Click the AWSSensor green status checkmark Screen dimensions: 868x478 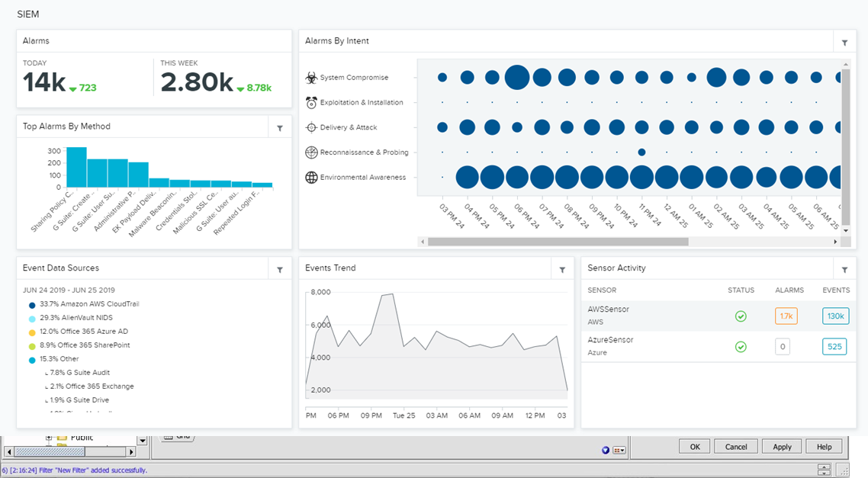pyautogui.click(x=741, y=316)
